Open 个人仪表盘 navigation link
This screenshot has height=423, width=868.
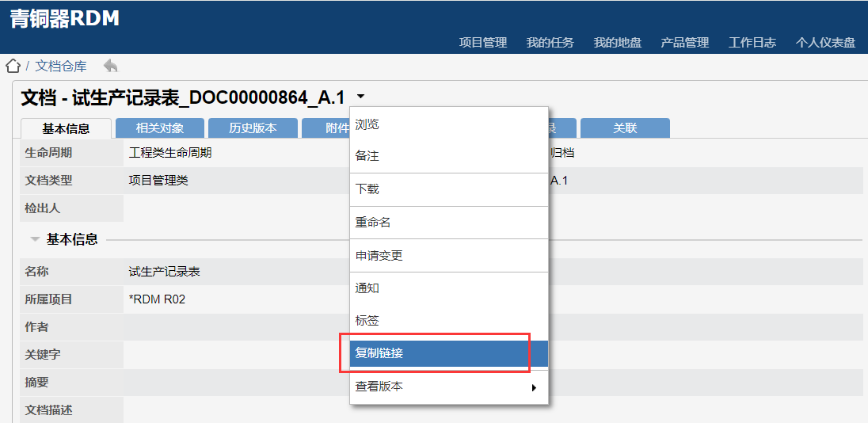pos(826,43)
